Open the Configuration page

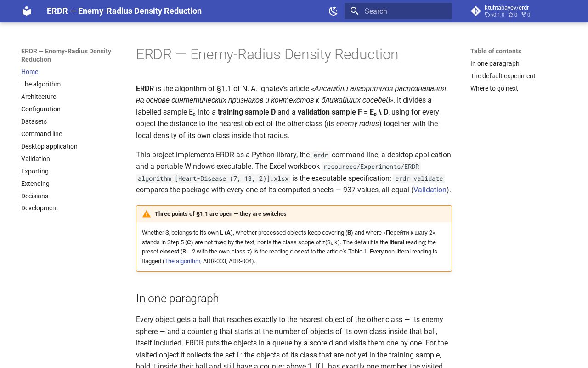[41, 109]
